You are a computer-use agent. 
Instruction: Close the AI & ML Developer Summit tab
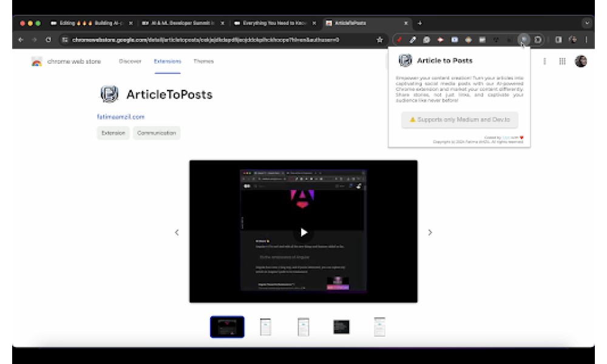click(223, 23)
